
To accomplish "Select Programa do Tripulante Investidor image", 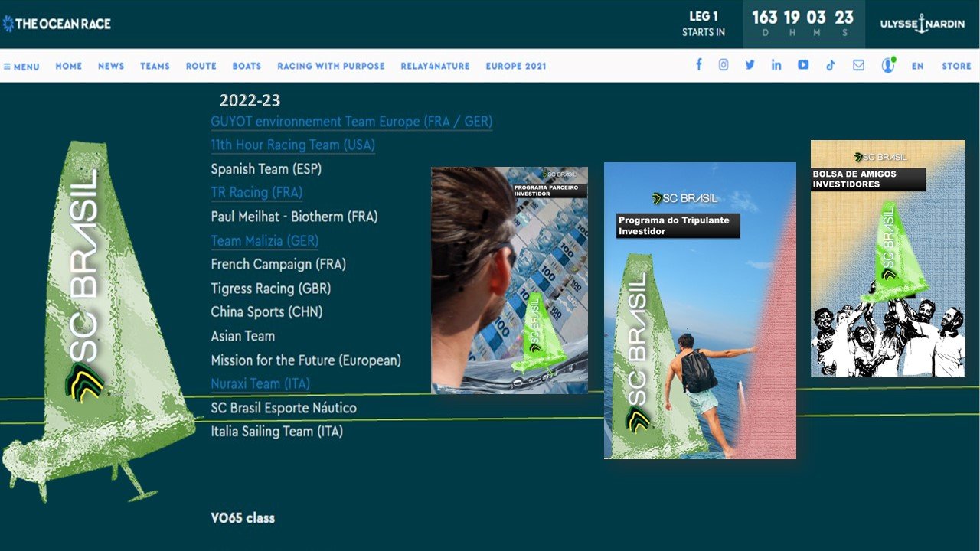I will tap(700, 310).
